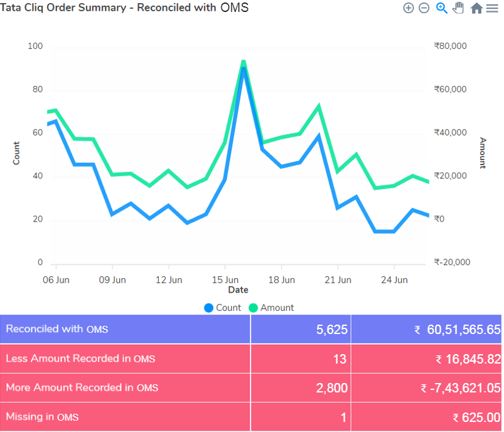This screenshot has width=504, height=432.
Task: Click the 09 Jun date axis label
Action: [112, 280]
